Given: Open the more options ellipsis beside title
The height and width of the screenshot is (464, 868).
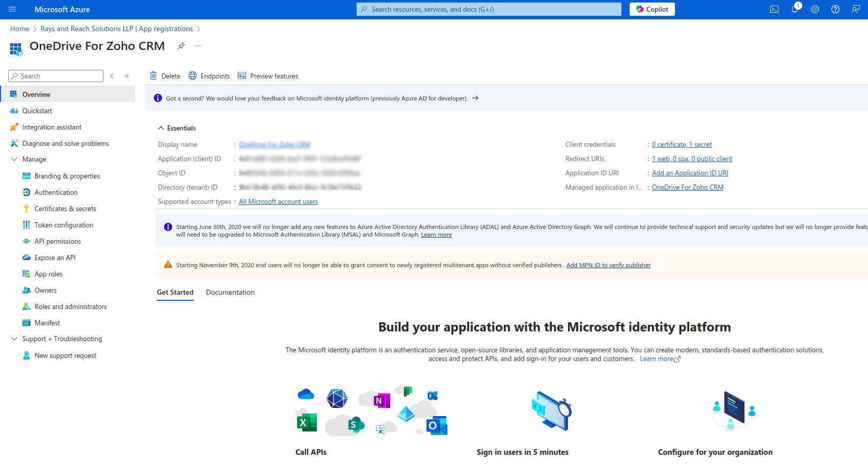Looking at the screenshot, I should [x=198, y=46].
